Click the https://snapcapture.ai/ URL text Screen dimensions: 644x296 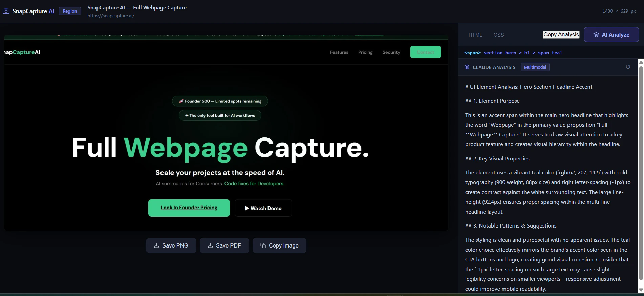tap(111, 16)
